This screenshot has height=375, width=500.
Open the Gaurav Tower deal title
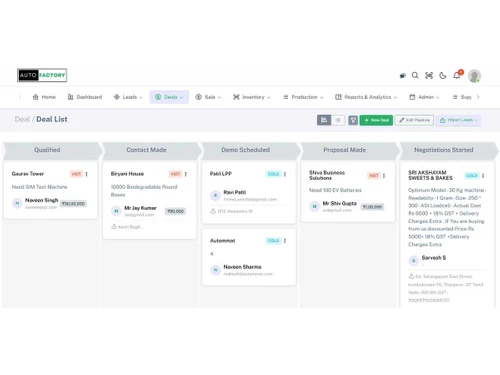(x=28, y=174)
